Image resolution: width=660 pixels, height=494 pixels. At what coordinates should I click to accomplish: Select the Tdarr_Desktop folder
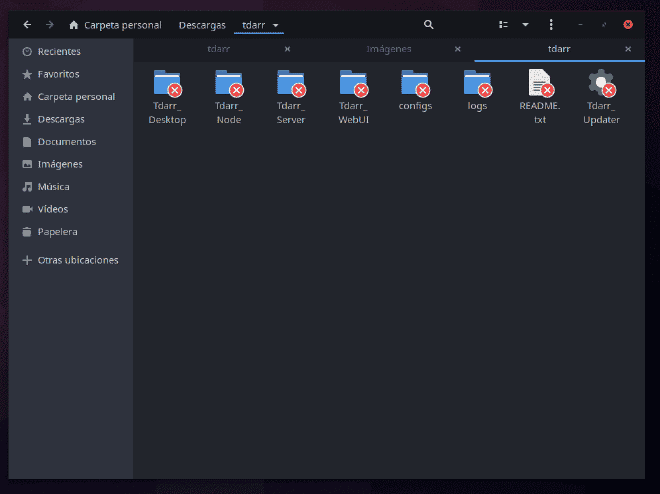tap(167, 97)
